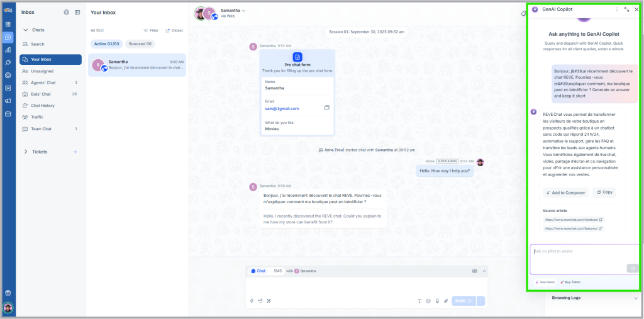Switch conversation list to Snoozed 00

click(140, 43)
